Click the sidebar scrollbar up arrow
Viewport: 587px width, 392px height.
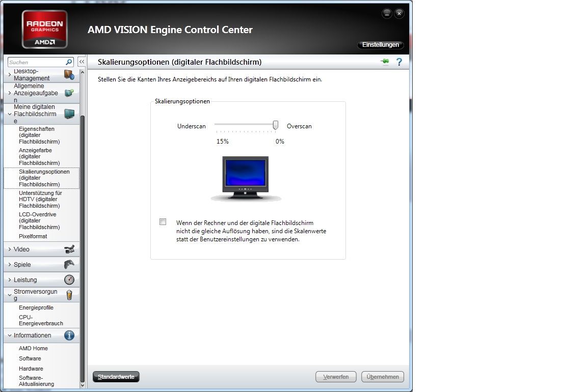coord(83,71)
